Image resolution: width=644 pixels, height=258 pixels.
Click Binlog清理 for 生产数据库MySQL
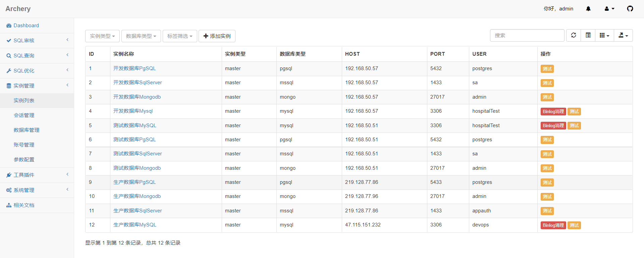553,225
